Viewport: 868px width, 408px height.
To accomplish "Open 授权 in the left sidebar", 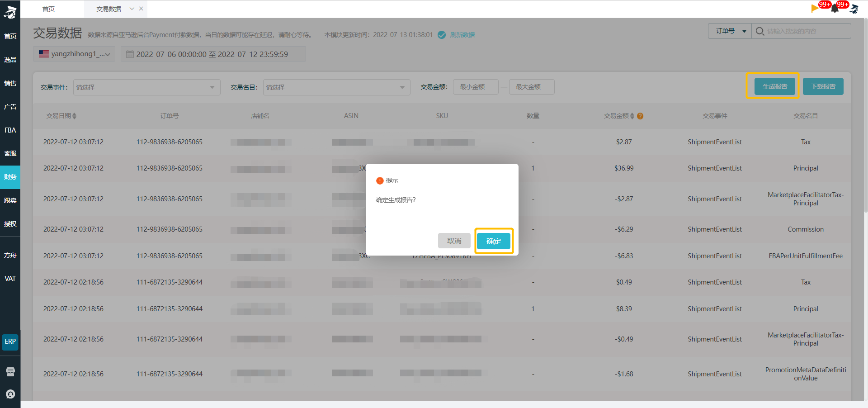I will [10, 224].
